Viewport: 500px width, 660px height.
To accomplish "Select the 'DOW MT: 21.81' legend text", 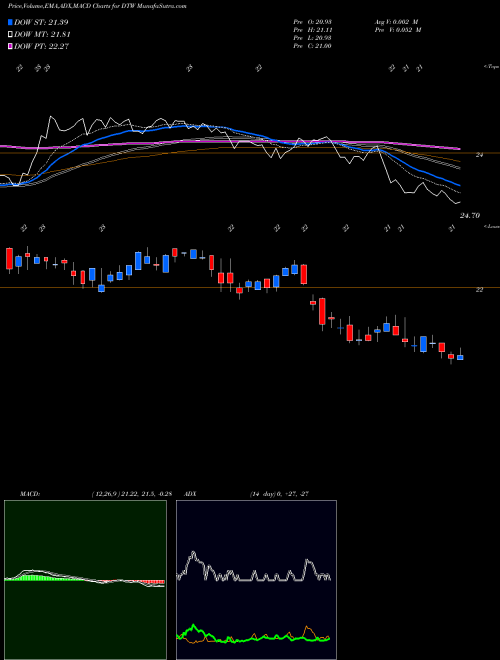I will (42, 35).
